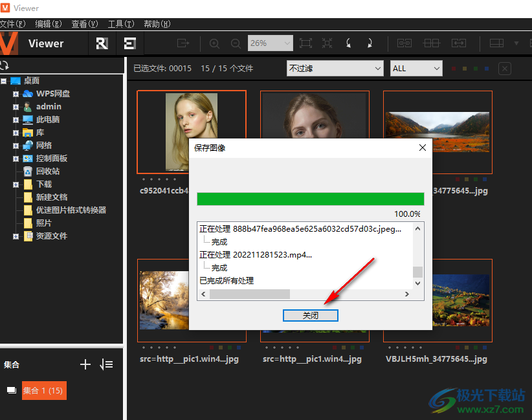Click the log horizontal scroll right arrow
This screenshot has width=532, height=420.
pyautogui.click(x=407, y=294)
